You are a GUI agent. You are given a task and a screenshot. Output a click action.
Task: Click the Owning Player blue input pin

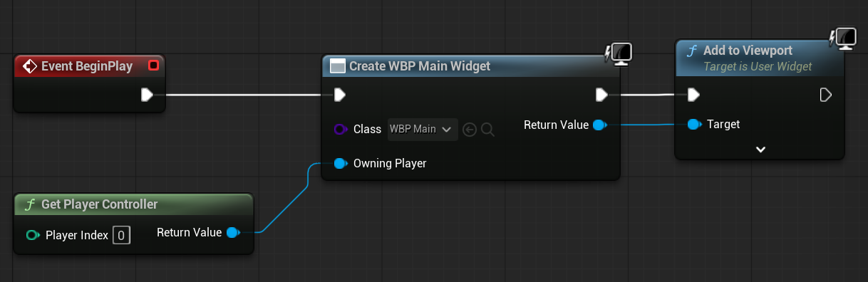[341, 163]
